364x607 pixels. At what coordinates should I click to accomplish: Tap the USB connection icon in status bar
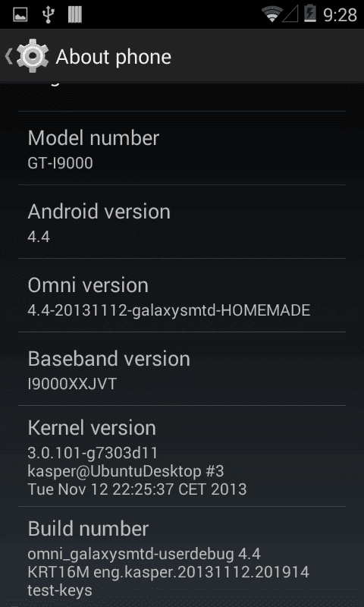[x=48, y=14]
